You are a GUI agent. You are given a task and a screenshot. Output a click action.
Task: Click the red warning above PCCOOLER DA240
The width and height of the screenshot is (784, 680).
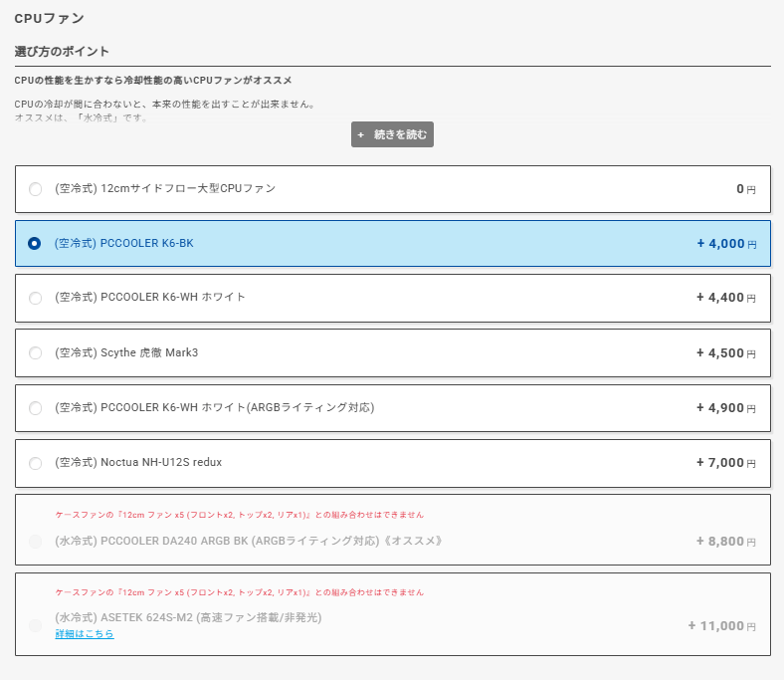tap(239, 515)
